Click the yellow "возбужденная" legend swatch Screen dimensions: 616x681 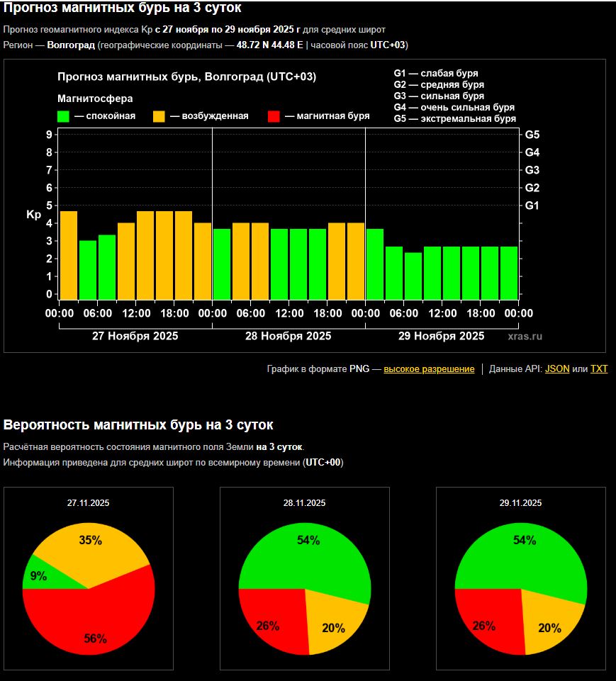[x=159, y=116]
